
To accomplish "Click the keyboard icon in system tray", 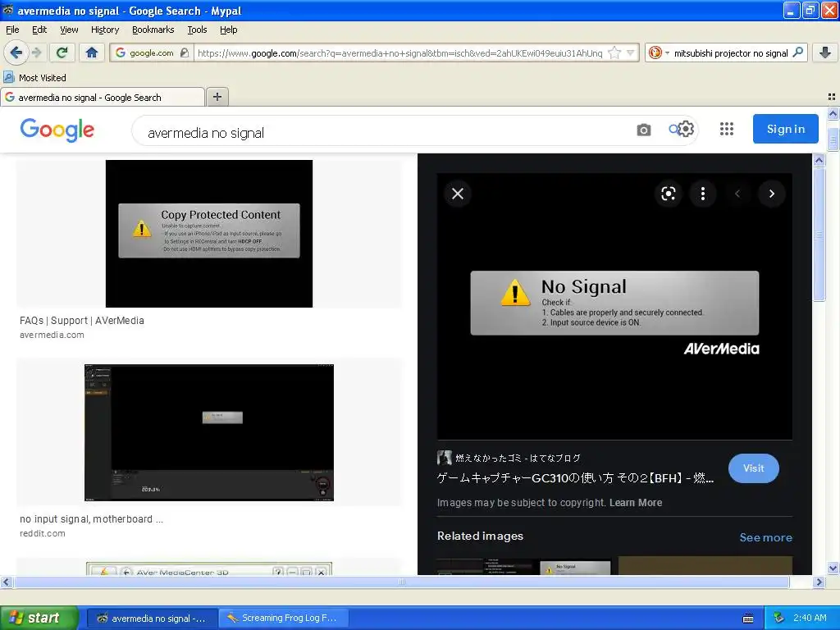I will 748,619.
